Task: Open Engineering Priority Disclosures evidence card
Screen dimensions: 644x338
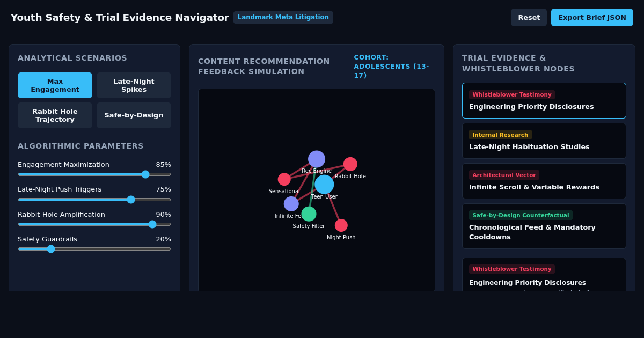Action: (x=544, y=100)
